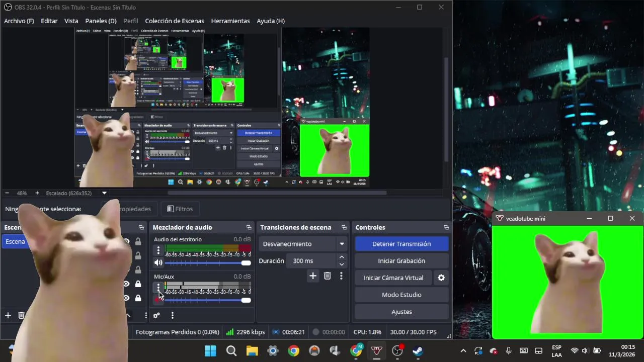The height and width of the screenshot is (362, 644).
Task: Click Iniciar Cámara Virtual
Action: (x=393, y=278)
